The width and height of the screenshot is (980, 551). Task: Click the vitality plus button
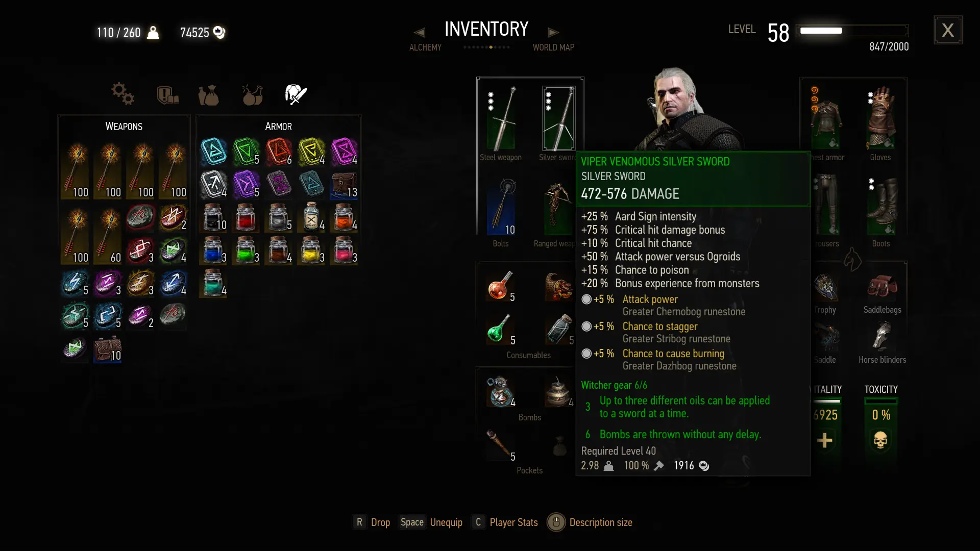825,440
